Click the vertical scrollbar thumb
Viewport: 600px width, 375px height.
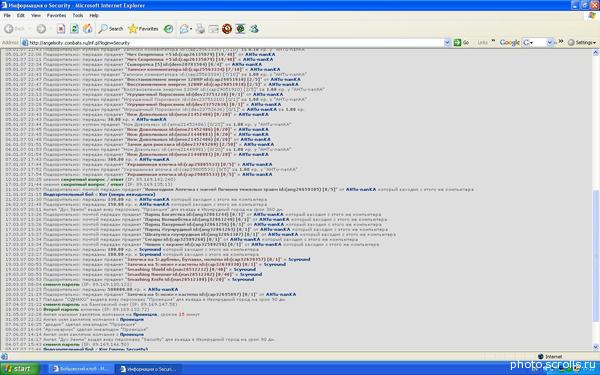click(596, 256)
